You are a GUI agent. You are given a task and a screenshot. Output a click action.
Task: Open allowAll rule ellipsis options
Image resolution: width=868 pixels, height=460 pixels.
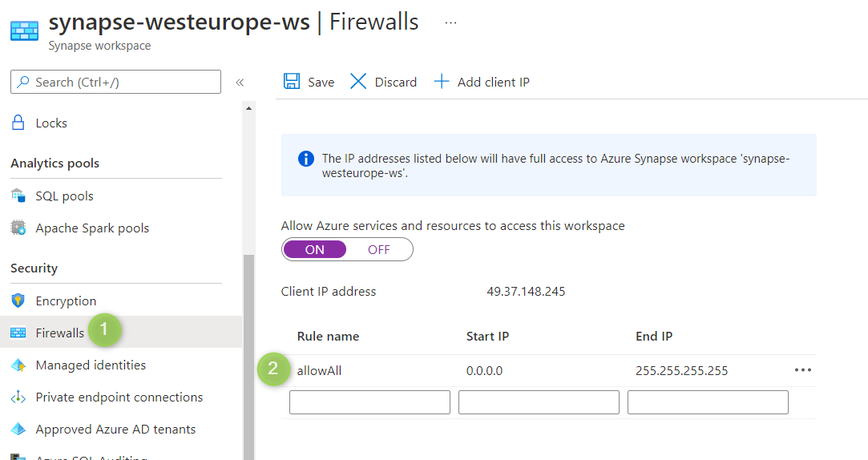click(x=802, y=370)
